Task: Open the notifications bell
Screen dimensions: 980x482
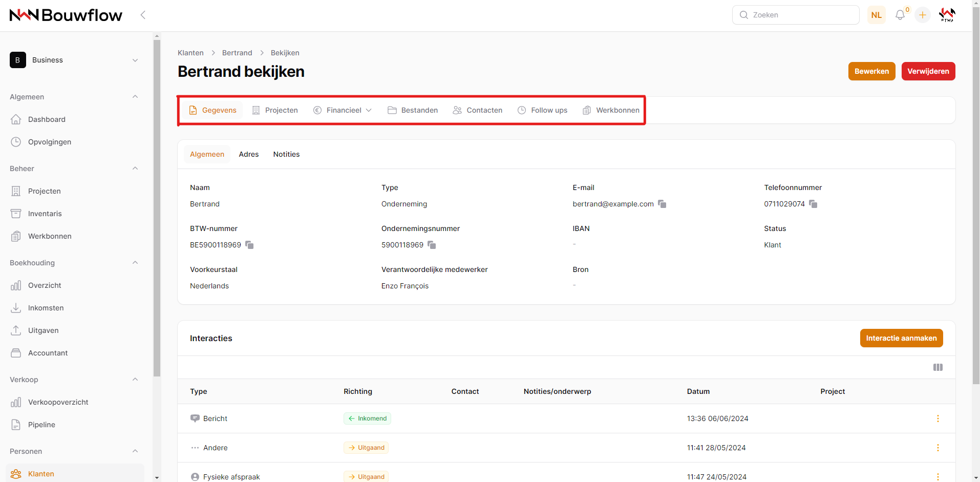Action: click(900, 15)
